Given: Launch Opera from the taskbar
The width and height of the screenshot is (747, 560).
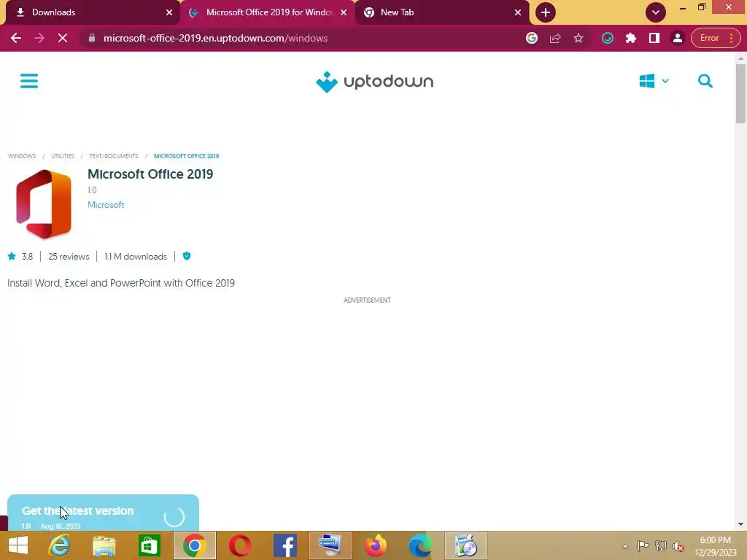Looking at the screenshot, I should coord(239,545).
